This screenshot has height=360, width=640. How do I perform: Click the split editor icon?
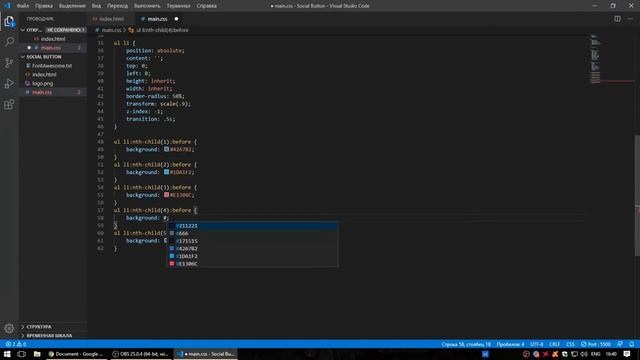pyautogui.click(x=617, y=19)
